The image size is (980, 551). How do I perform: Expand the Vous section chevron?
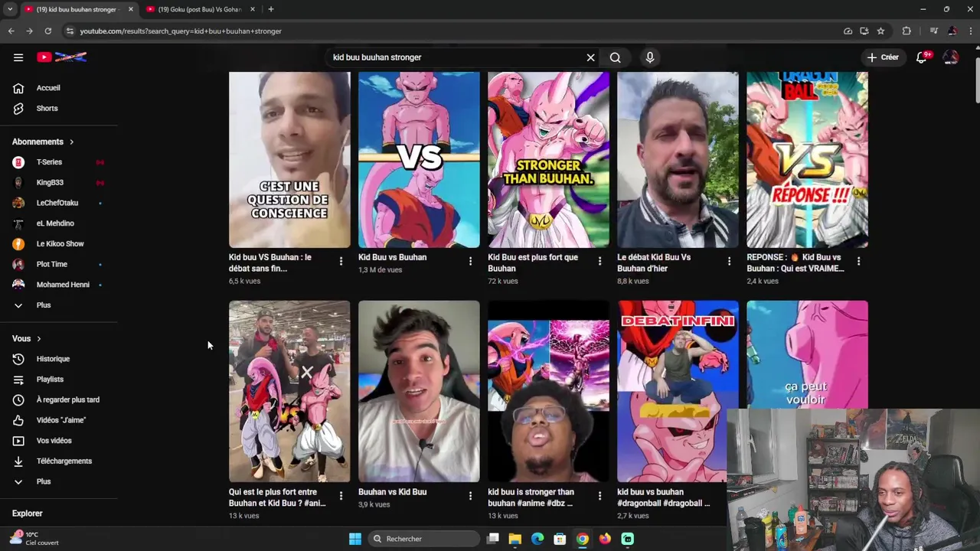[x=38, y=339]
